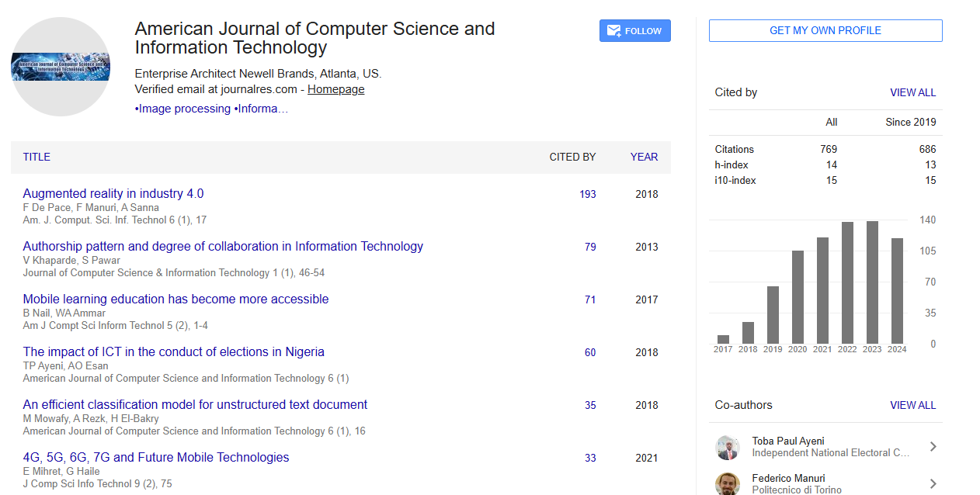Sort publications by Year column header
Screen dimensions: 980x495
click(x=644, y=157)
